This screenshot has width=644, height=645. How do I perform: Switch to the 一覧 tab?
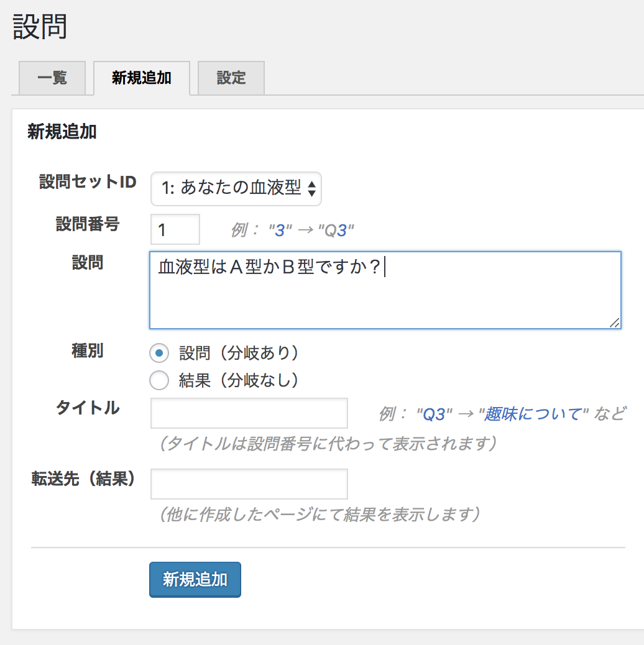click(52, 78)
